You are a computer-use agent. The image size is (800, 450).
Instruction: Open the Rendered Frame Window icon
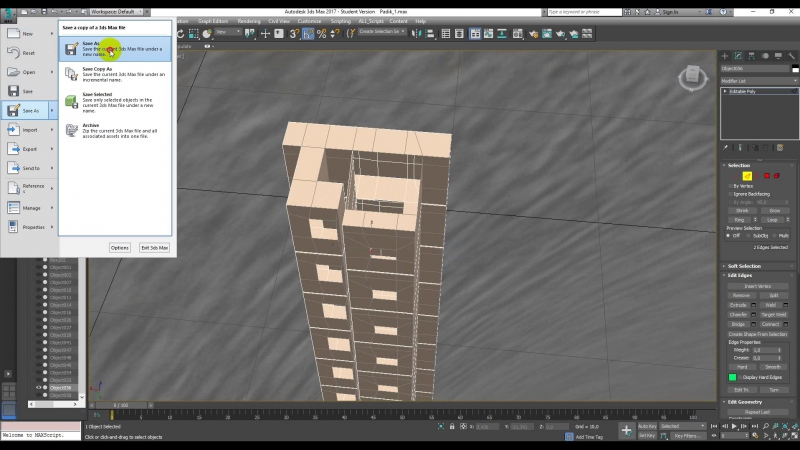tap(546, 34)
